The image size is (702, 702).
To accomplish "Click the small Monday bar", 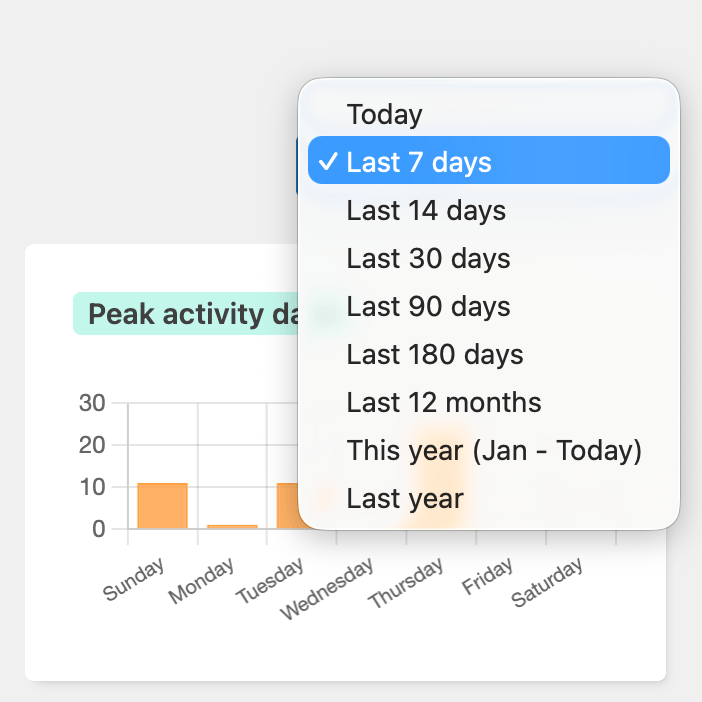I will click(232, 526).
